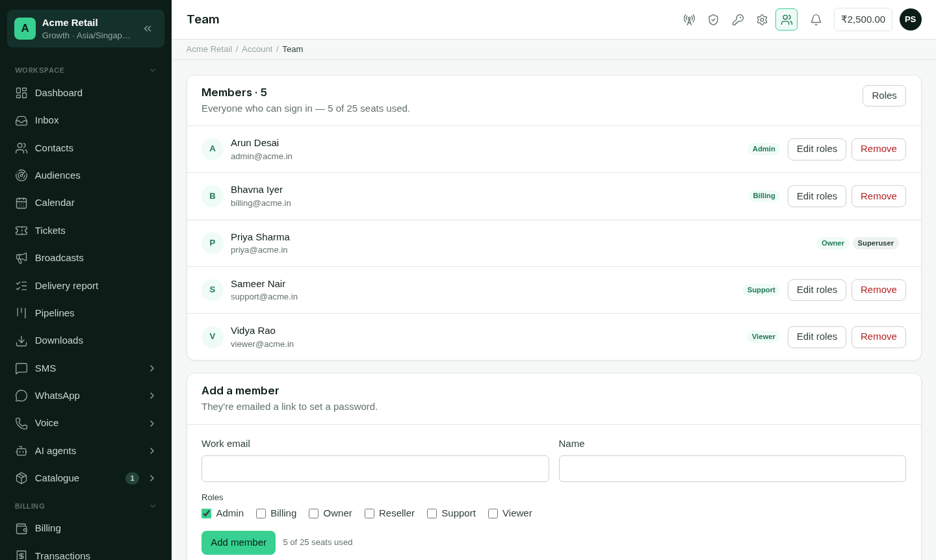
Task: Open Calendar in the sidebar
Action: [86, 203]
